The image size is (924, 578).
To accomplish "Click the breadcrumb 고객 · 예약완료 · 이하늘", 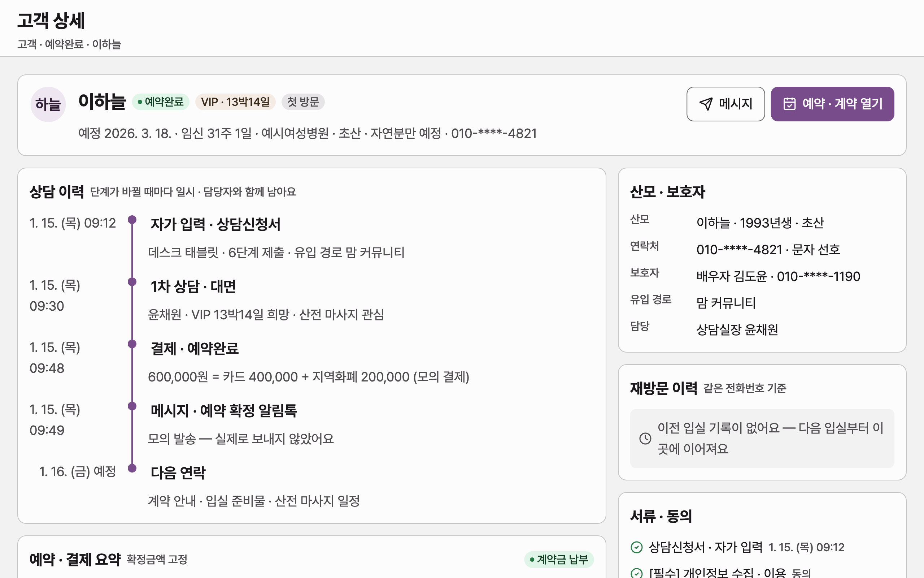I will (69, 44).
